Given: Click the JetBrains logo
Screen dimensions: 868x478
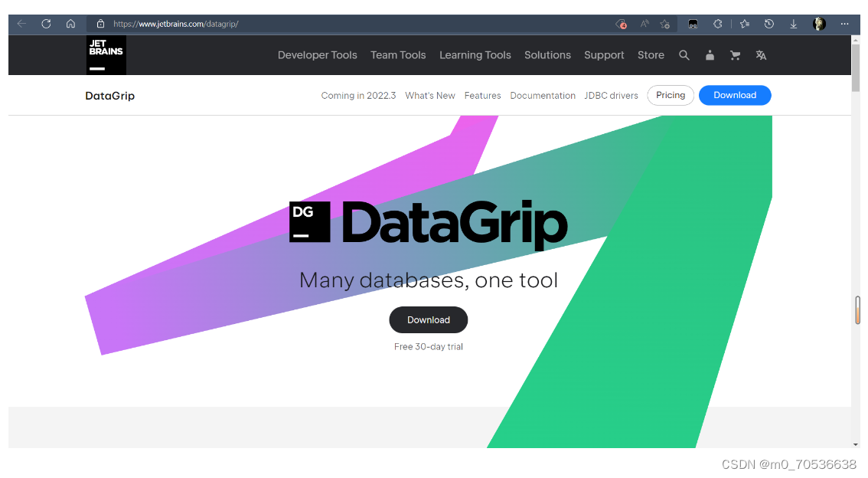Looking at the screenshot, I should click(x=106, y=55).
